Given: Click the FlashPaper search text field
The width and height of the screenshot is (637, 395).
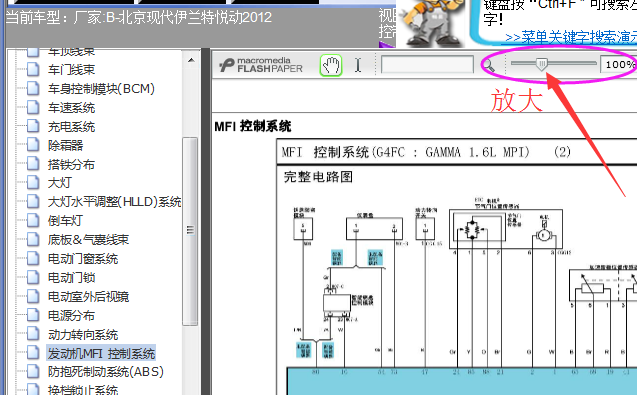Looking at the screenshot, I should coord(427,65).
